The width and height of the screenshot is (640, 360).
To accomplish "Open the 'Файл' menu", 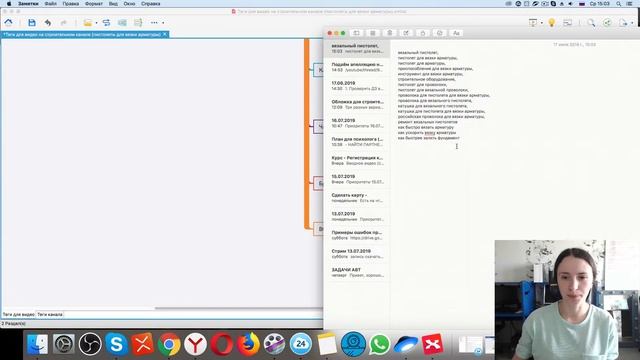I will 51,4.
